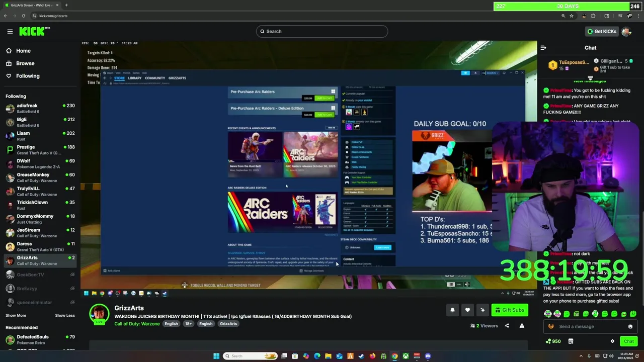The width and height of the screenshot is (644, 362).
Task: Open Xbox app from the taskbar
Action: pos(406,356)
